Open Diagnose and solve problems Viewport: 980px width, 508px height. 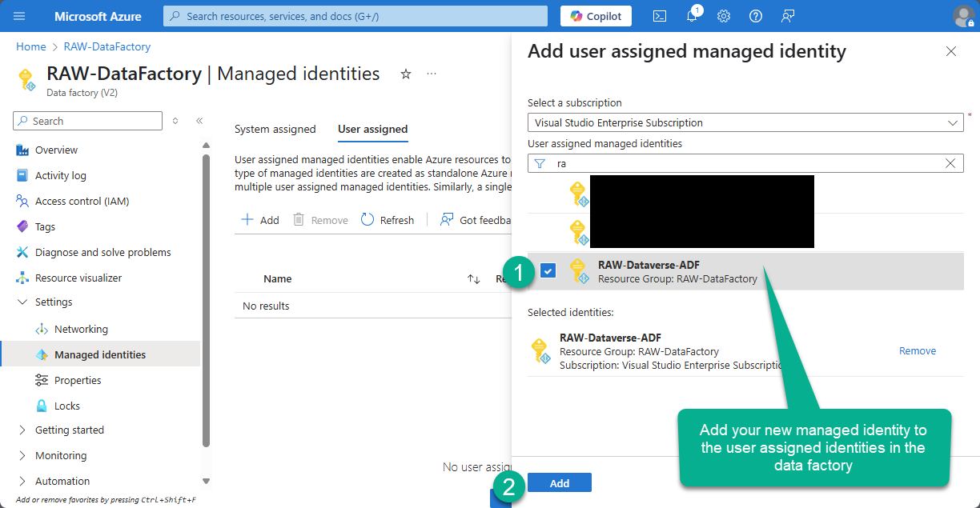101,252
